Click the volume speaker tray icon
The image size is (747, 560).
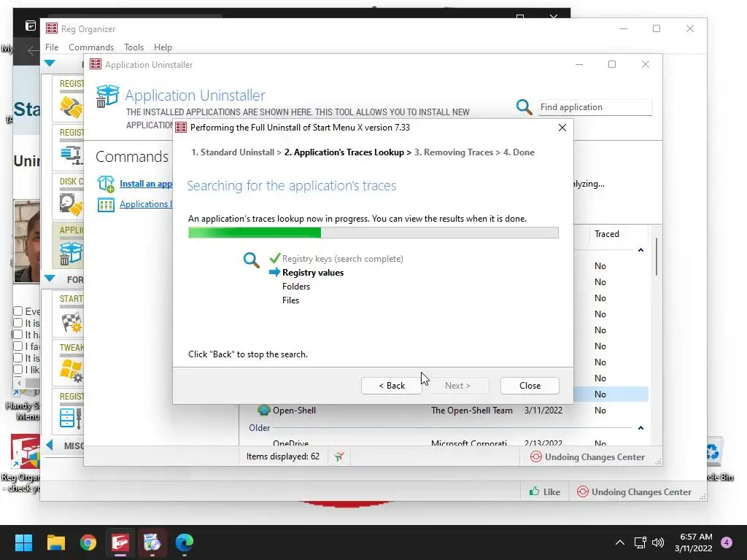[658, 542]
